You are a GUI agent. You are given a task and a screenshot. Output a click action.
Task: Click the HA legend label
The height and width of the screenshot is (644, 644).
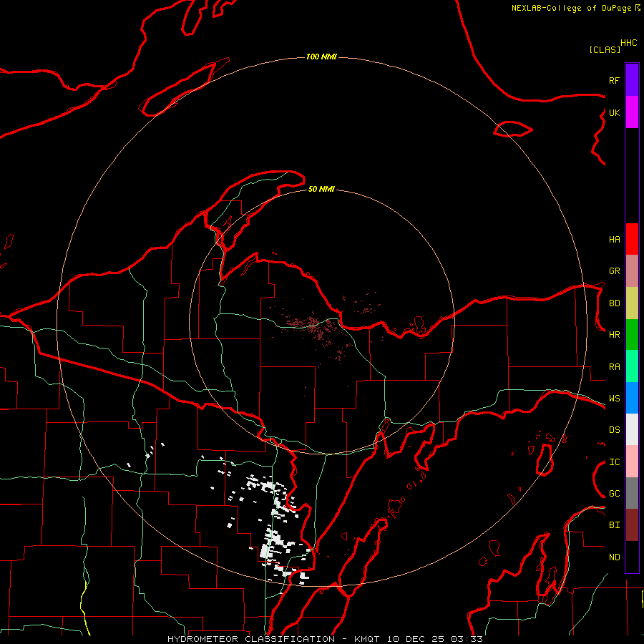pyautogui.click(x=614, y=240)
